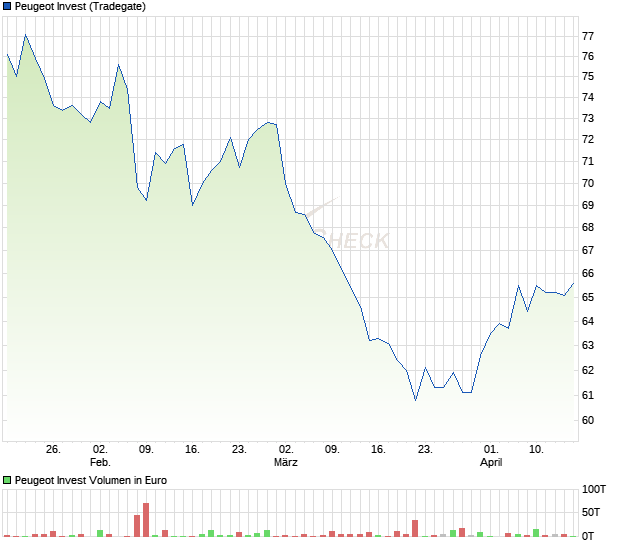Click the 'April' month label

[491, 462]
